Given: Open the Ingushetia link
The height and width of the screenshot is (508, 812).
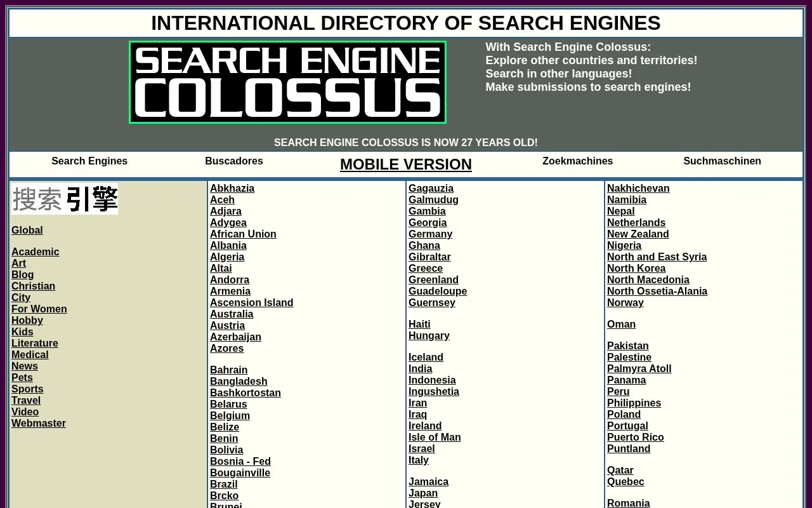Looking at the screenshot, I should pos(434,392).
